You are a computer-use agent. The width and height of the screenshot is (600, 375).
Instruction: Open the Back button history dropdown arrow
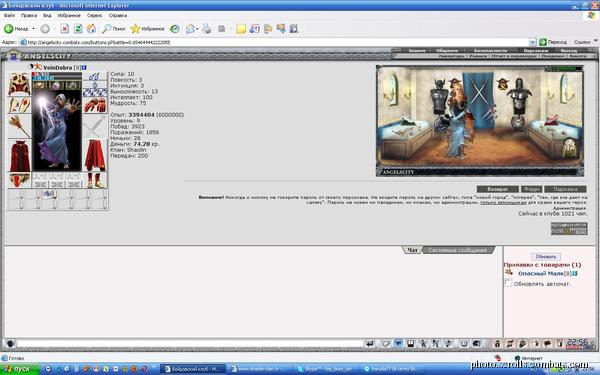(x=33, y=29)
